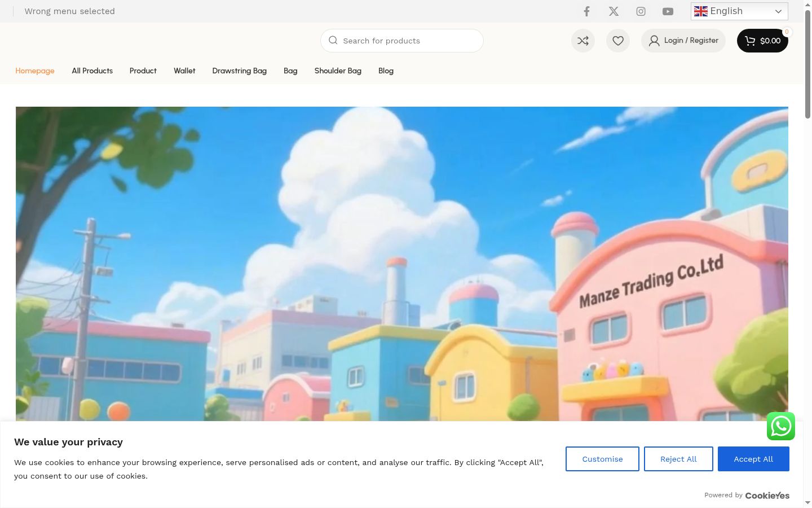Viewport: 812px width, 508px height.
Task: Navigate to Shoulder Bag category
Action: coord(338,71)
